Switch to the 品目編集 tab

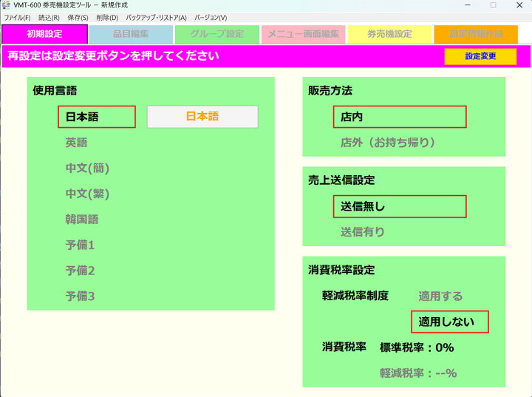131,34
